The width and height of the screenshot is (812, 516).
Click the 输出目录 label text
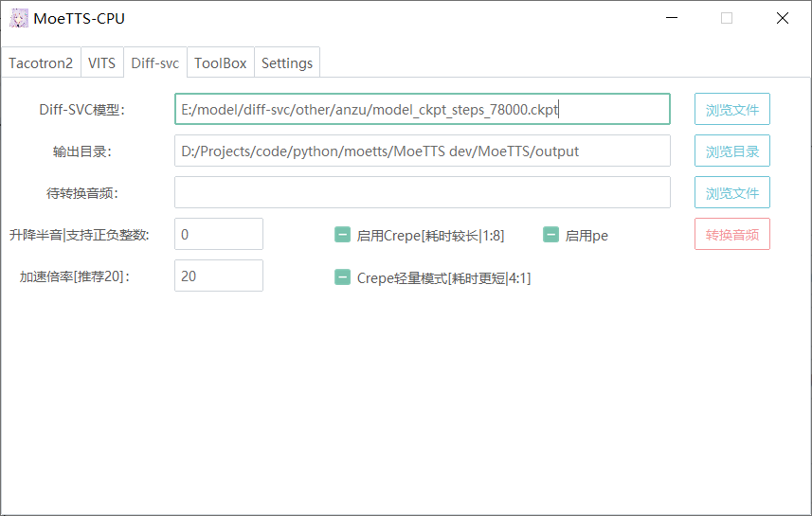(x=81, y=151)
